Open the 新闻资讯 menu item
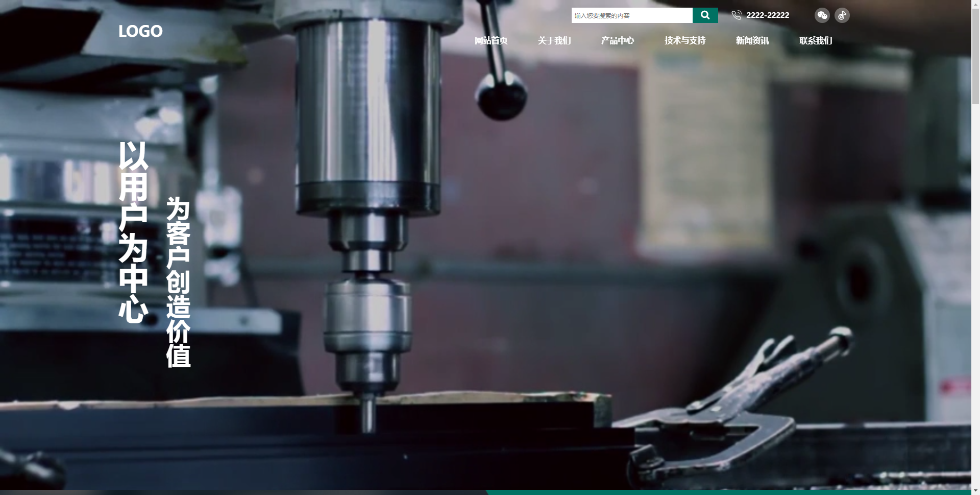This screenshot has width=980, height=495. point(752,40)
